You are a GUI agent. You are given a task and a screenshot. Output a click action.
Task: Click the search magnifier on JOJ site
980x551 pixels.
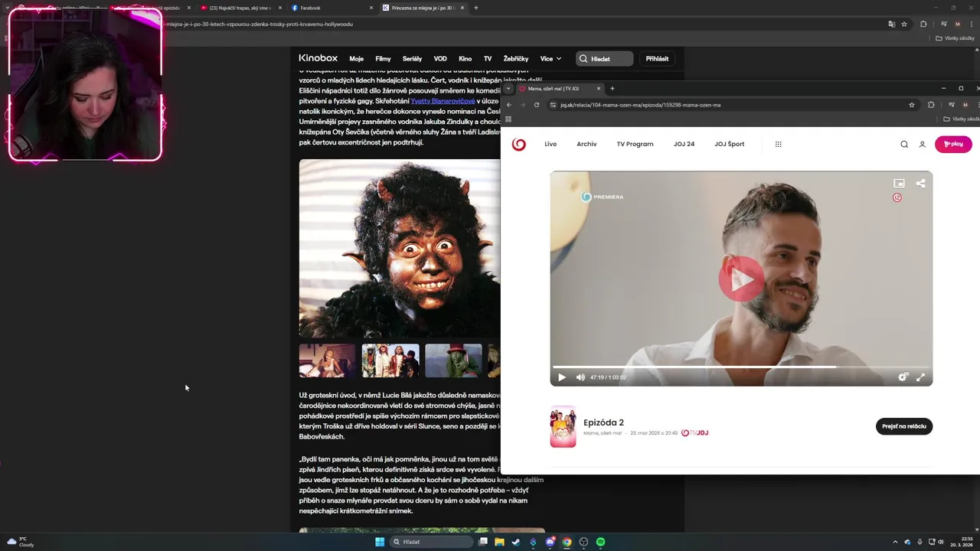pos(904,144)
